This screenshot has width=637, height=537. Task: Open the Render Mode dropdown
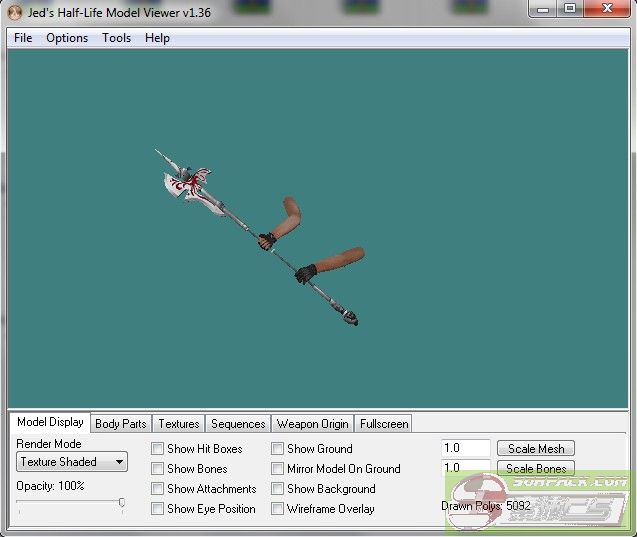[x=72, y=462]
